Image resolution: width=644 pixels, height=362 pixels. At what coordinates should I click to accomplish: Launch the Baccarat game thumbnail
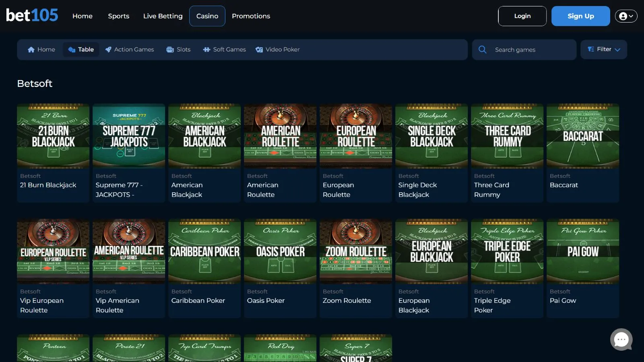tap(582, 136)
